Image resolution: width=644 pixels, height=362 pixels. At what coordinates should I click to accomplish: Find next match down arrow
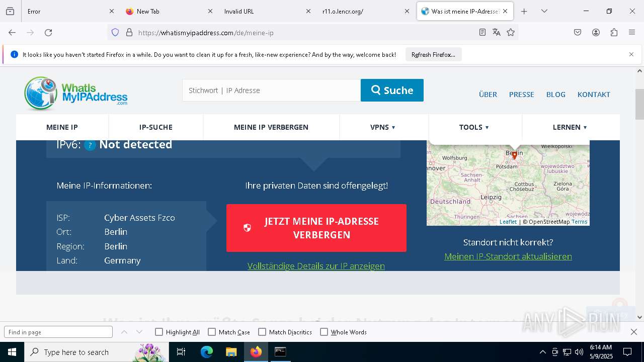click(139, 332)
